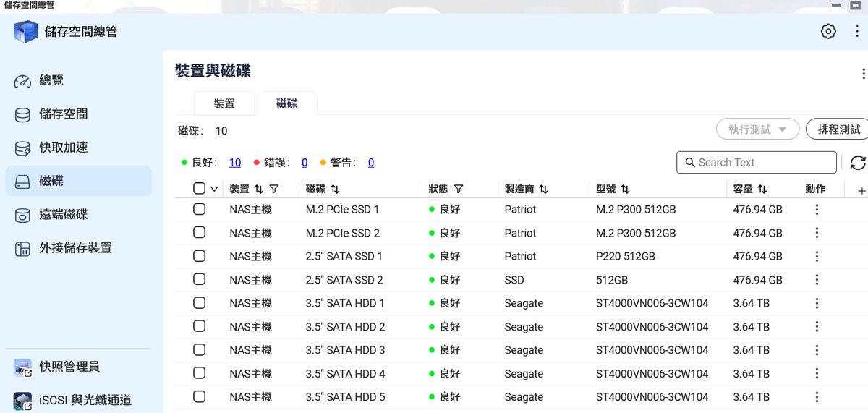Open 總覽 overview from sidebar
This screenshot has width=868, height=413.
point(51,80)
